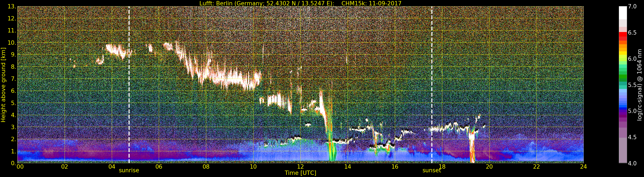Click the time axis tick "12"
The width and height of the screenshot is (644, 177).
300,167
